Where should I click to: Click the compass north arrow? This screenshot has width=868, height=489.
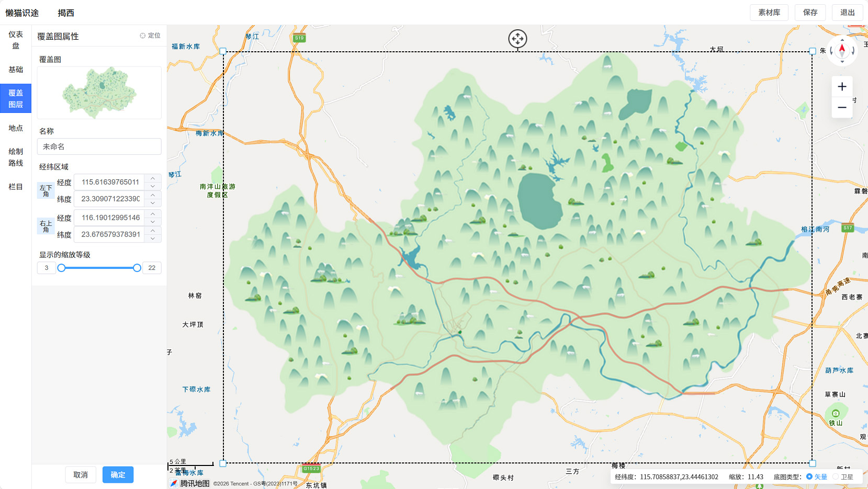[842, 49]
